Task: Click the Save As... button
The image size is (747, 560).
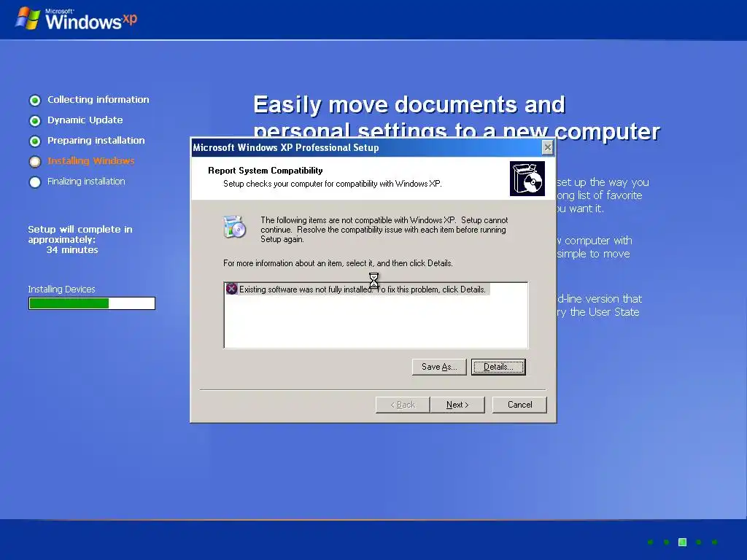Action: tap(438, 367)
